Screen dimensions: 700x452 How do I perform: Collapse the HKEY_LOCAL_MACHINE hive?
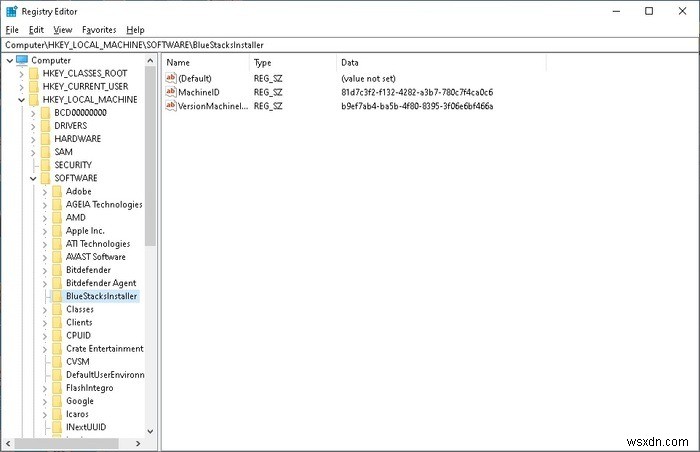coord(21,100)
